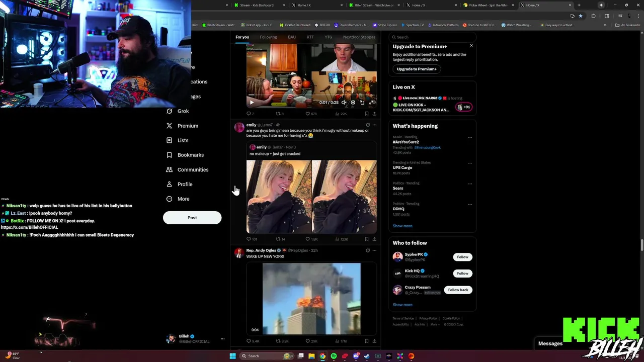Open settings gear on the top video
The height and width of the screenshot is (362, 644).
353,103
